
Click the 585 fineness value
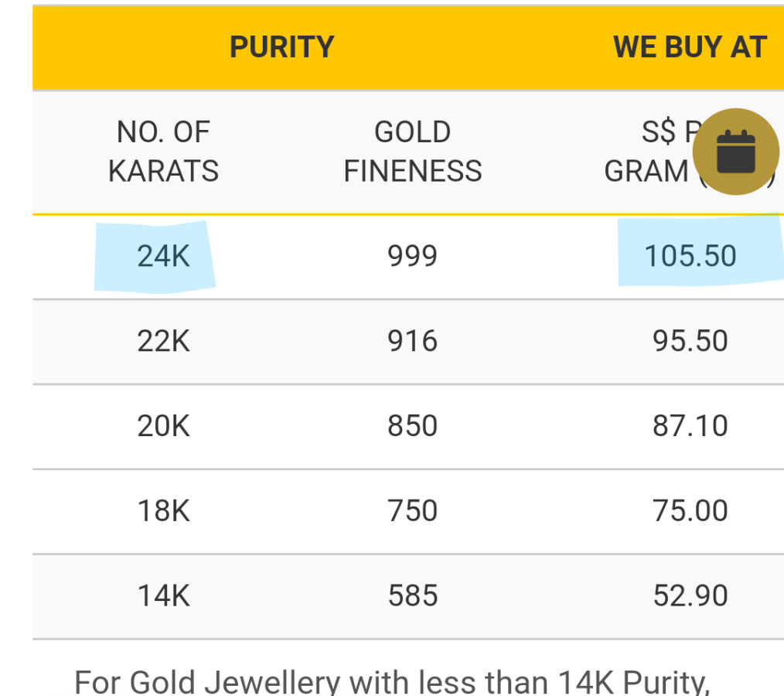[412, 596]
